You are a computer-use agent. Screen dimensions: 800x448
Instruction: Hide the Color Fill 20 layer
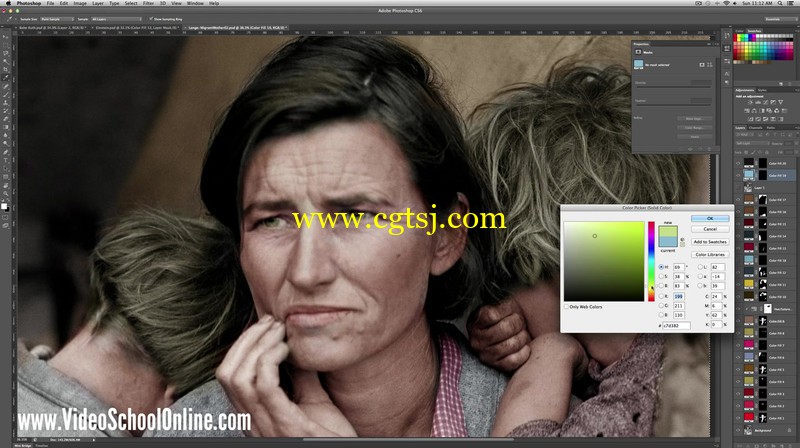click(x=738, y=163)
